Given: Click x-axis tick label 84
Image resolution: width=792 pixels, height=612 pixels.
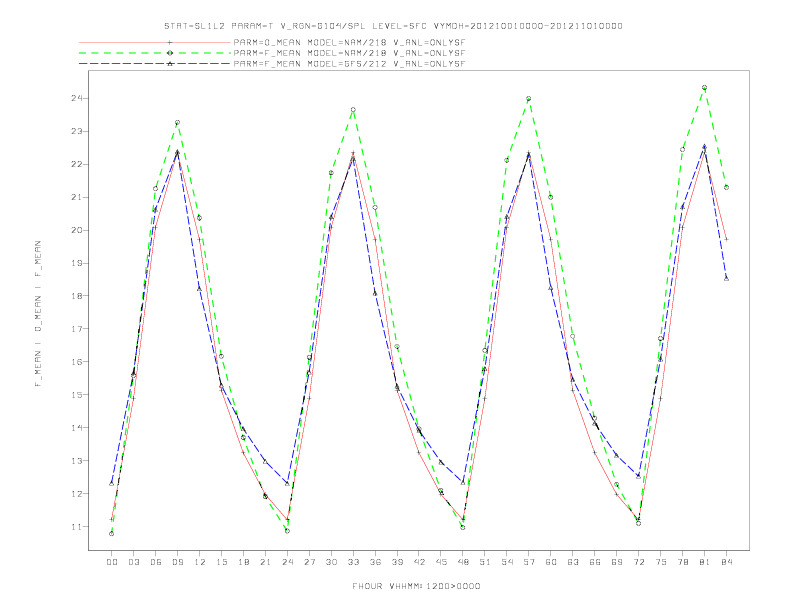Looking at the screenshot, I should [726, 562].
